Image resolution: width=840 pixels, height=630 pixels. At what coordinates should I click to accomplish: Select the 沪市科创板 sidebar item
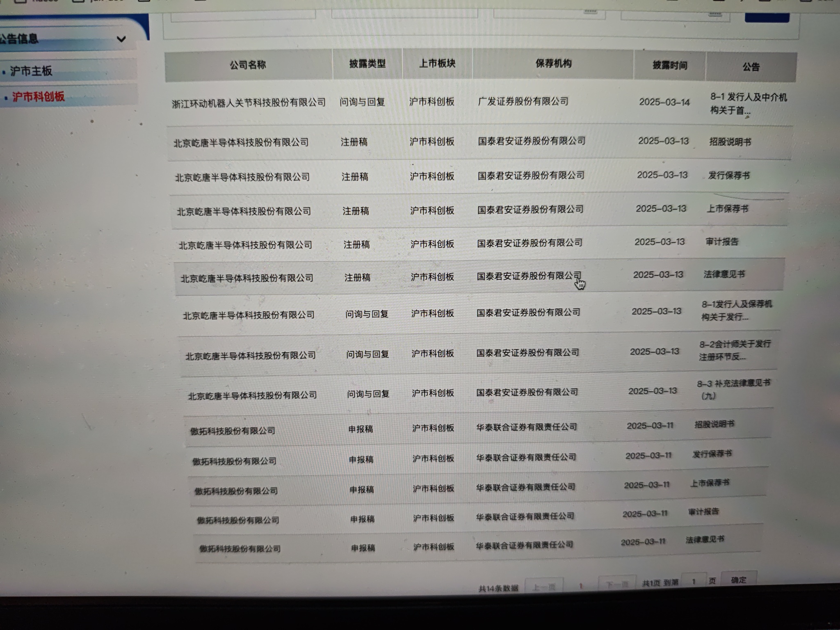click(38, 97)
